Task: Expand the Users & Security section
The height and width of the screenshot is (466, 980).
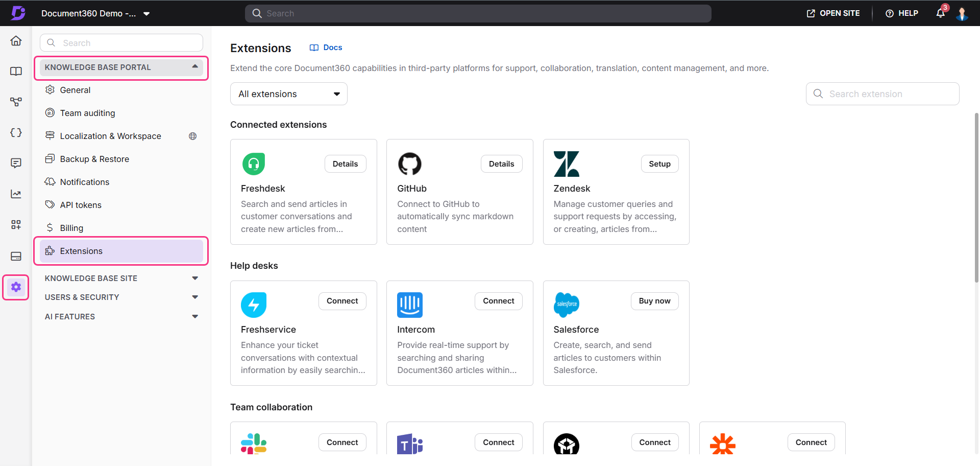Action: [194, 297]
